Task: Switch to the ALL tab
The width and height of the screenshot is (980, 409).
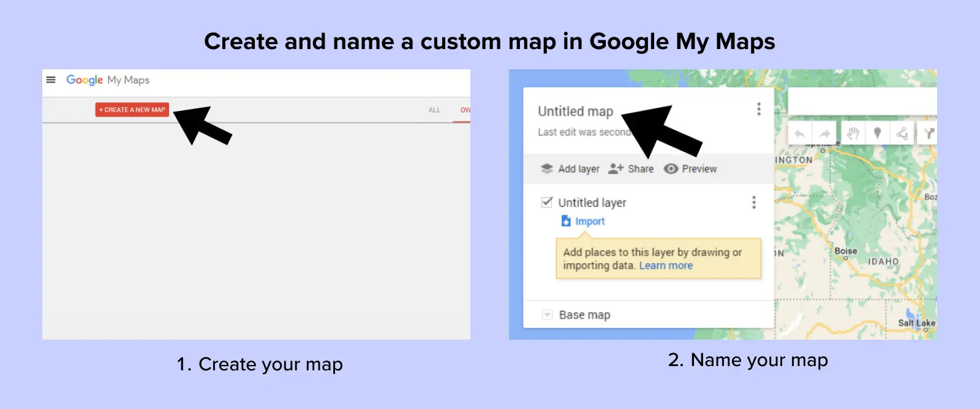Action: (434, 110)
